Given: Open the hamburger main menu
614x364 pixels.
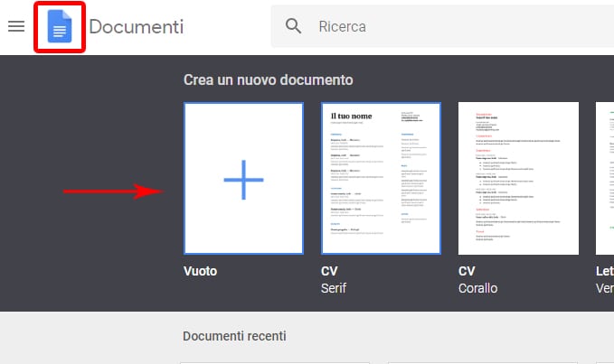Looking at the screenshot, I should click(16, 26).
